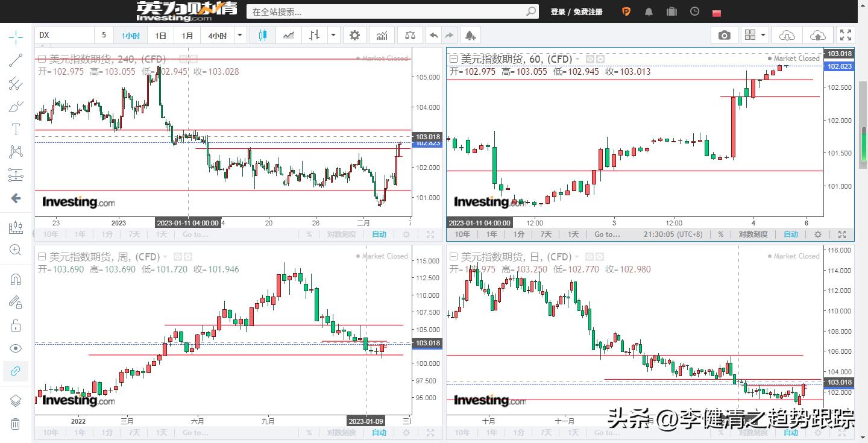
Task: Select candlestick chart style
Action: coord(262,36)
